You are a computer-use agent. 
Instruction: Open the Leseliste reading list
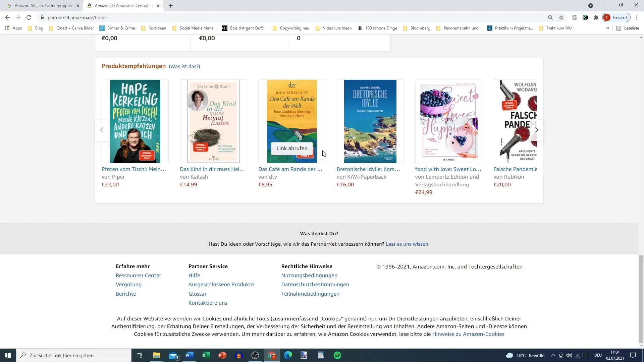coord(628,28)
